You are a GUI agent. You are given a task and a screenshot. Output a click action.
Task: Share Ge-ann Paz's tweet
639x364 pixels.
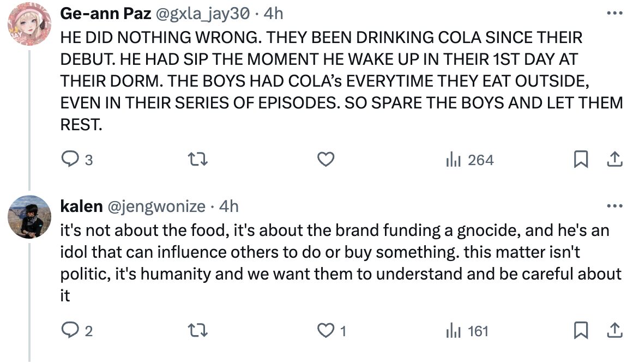tap(614, 160)
